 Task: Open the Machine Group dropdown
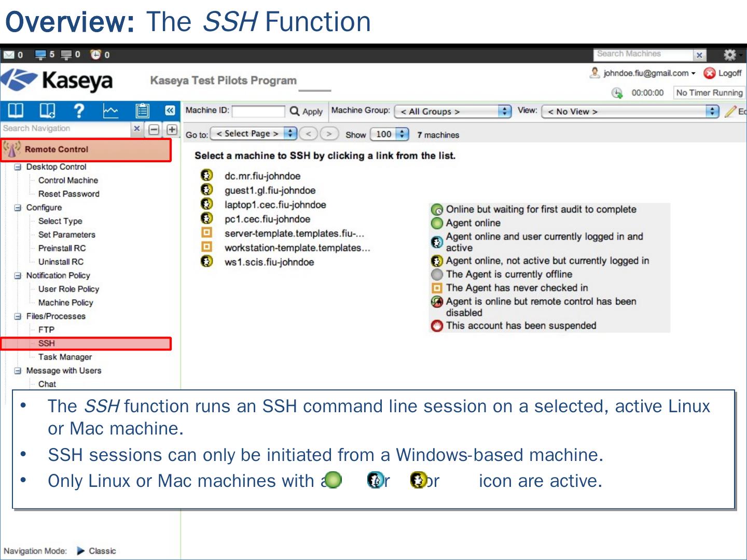tap(453, 111)
